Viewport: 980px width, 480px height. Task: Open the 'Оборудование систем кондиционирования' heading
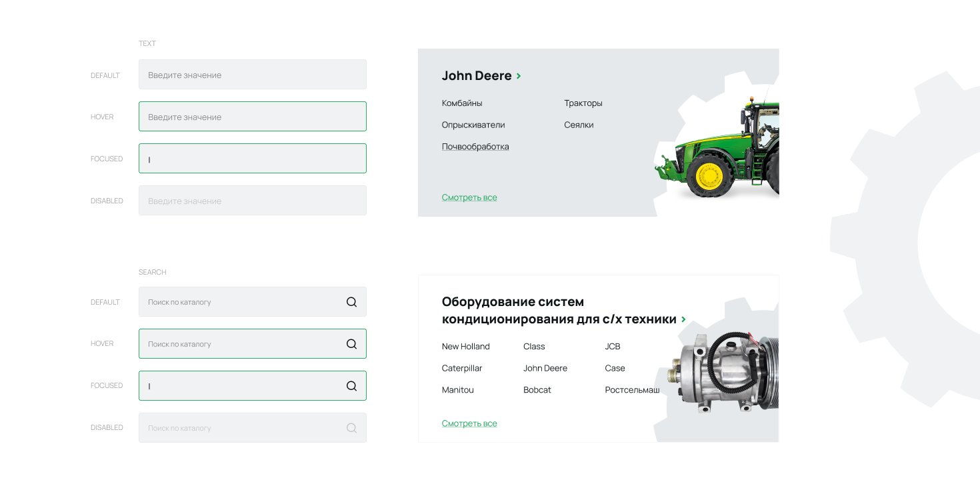point(559,311)
